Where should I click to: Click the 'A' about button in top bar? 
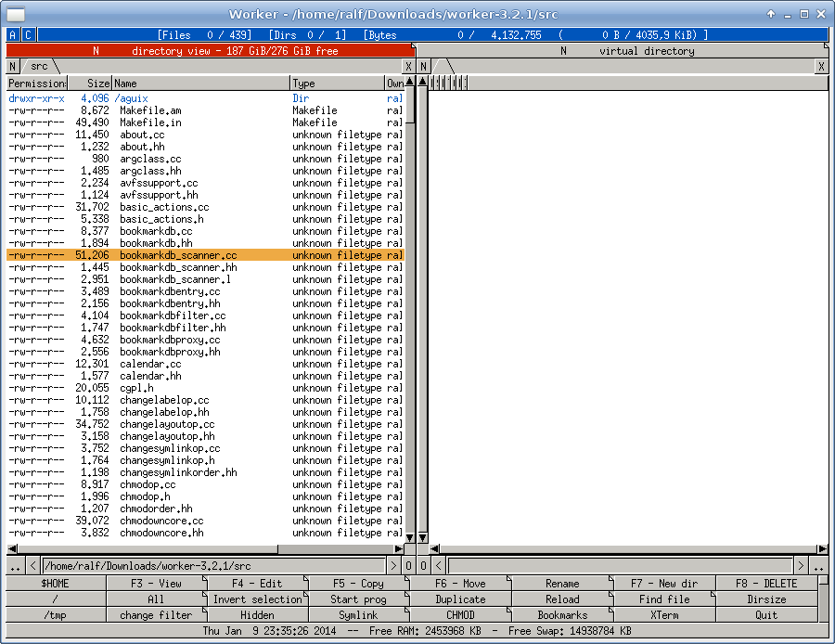click(x=12, y=34)
